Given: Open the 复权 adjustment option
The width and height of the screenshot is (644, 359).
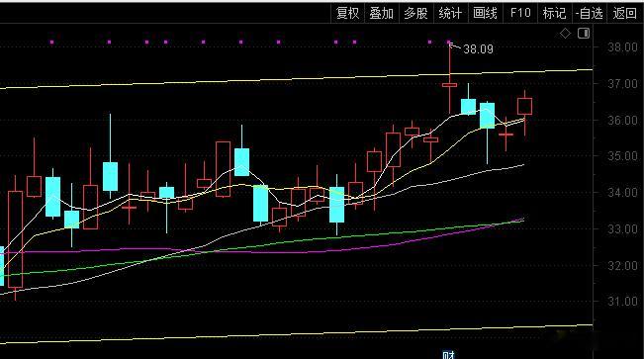Looking at the screenshot, I should [347, 13].
